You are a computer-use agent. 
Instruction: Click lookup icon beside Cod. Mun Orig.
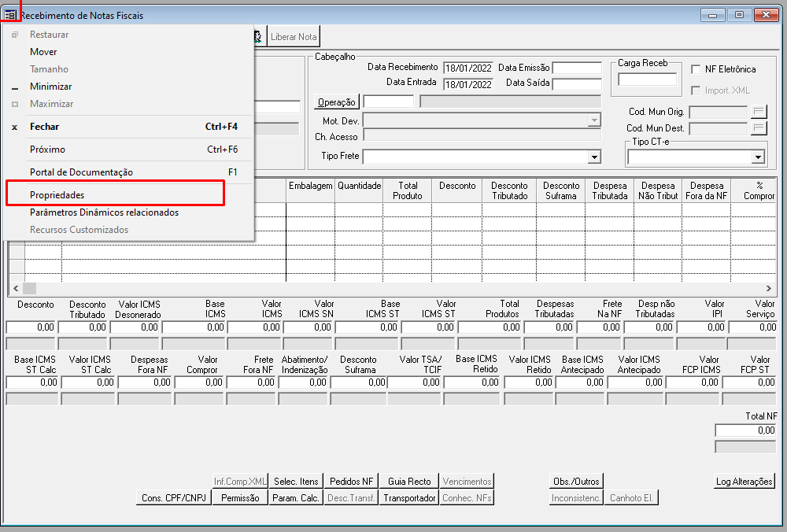[759, 112]
